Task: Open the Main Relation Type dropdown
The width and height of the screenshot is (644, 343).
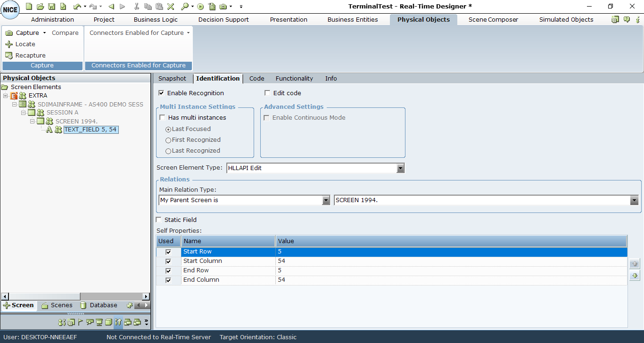Action: 326,200
